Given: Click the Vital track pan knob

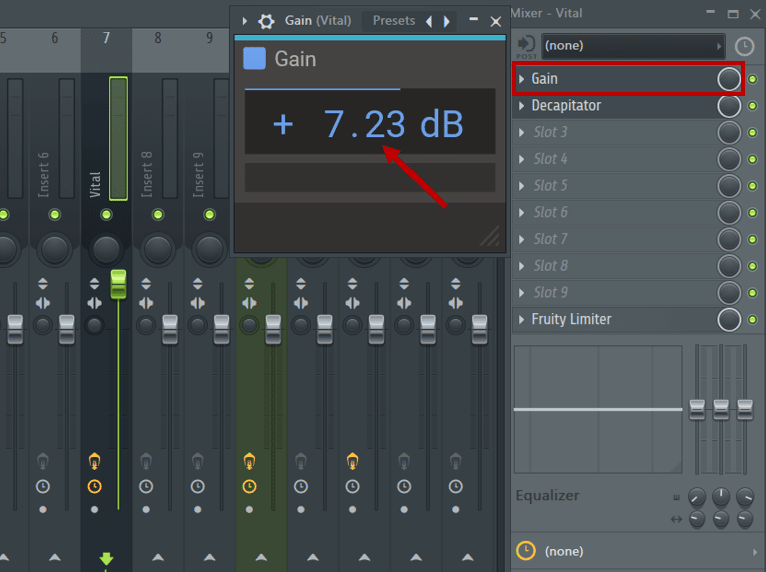Looking at the screenshot, I should (106, 249).
